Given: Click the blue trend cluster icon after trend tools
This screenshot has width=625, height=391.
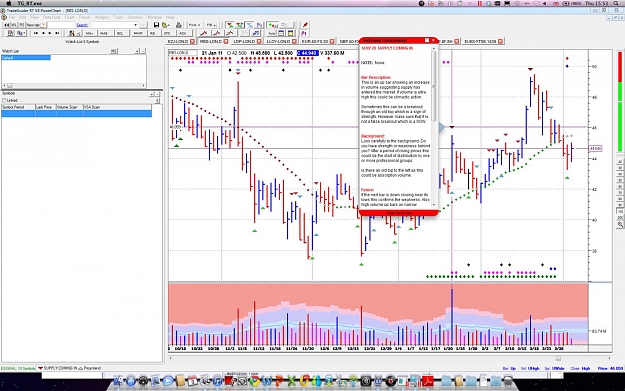Looking at the screenshot, I should click(x=256, y=33).
